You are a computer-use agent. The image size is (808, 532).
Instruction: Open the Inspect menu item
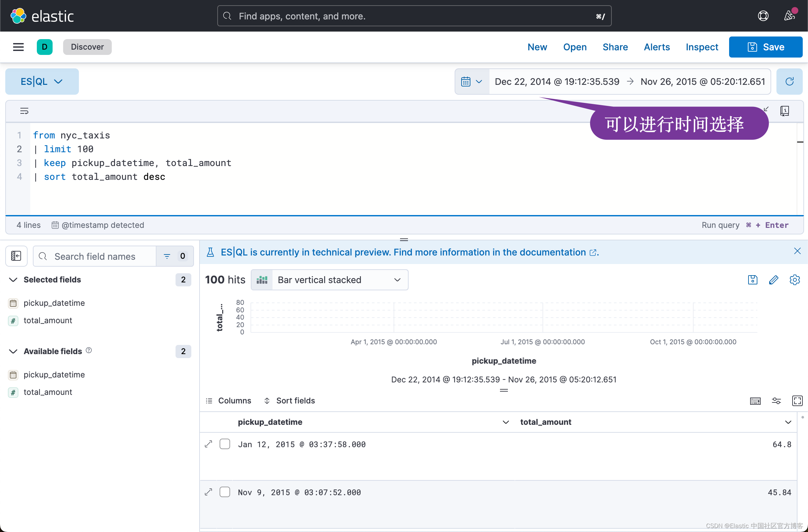[x=702, y=47]
